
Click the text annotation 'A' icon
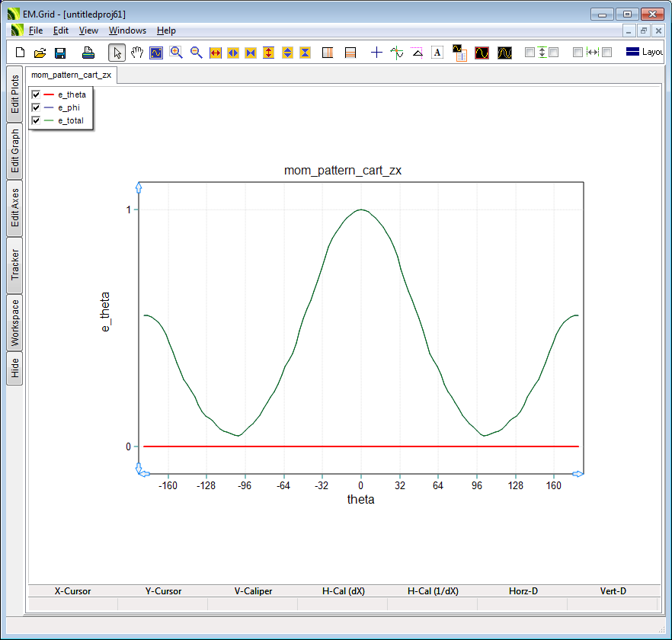coord(437,53)
